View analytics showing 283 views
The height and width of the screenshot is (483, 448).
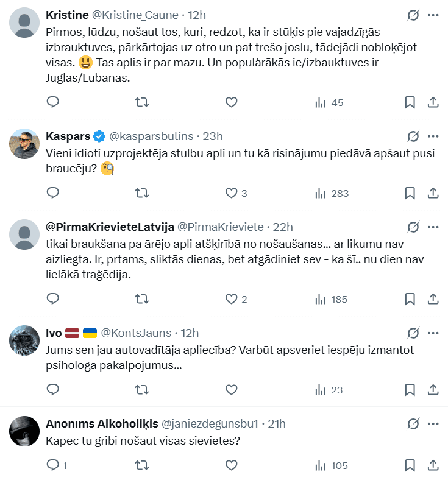click(332, 193)
